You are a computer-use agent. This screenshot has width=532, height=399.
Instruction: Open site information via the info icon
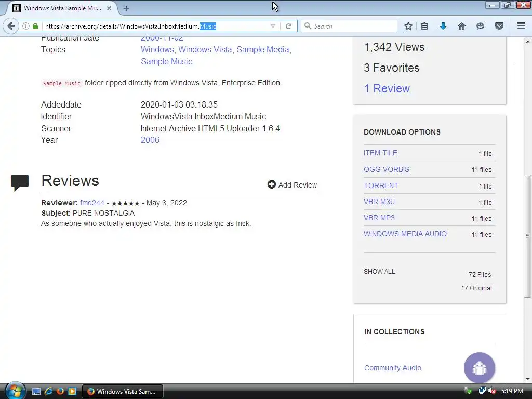26,26
